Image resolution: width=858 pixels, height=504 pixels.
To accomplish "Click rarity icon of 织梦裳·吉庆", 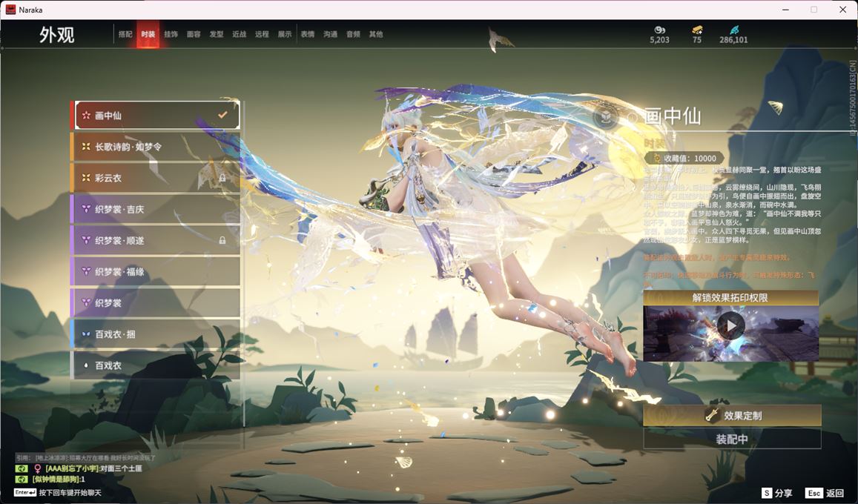I will (x=86, y=209).
